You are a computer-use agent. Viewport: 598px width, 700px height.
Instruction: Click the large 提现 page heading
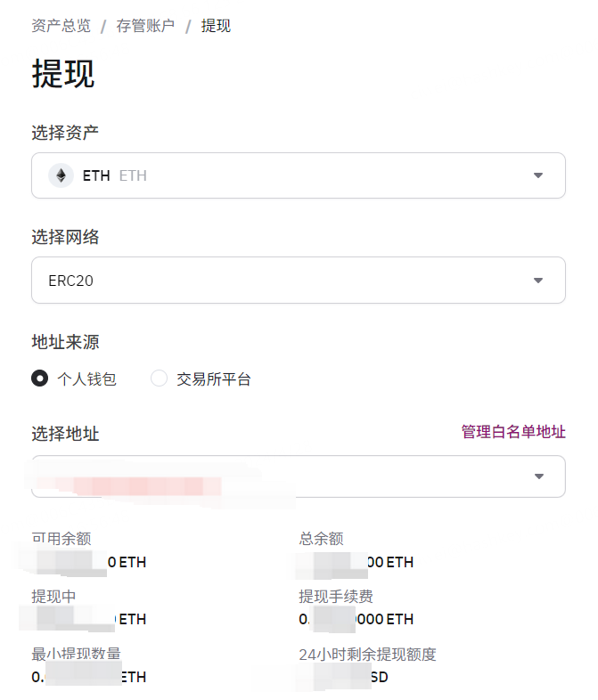[x=63, y=74]
